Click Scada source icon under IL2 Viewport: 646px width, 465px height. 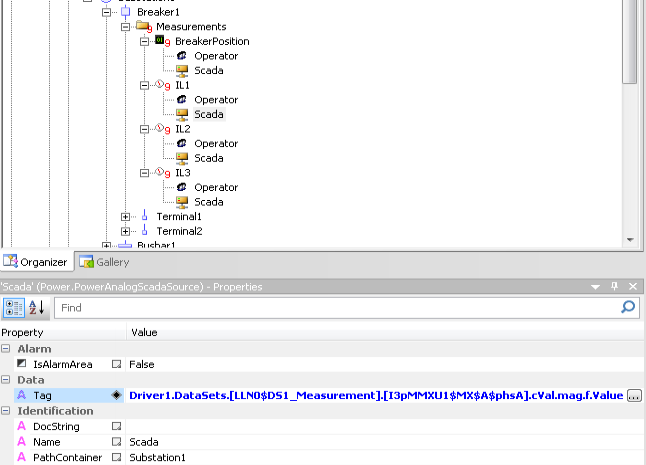(182, 158)
